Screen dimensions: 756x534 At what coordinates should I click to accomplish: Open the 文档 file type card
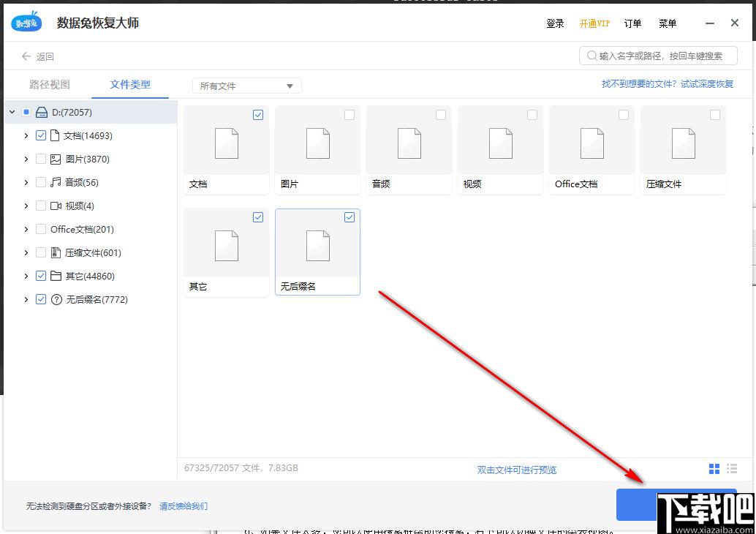point(226,150)
